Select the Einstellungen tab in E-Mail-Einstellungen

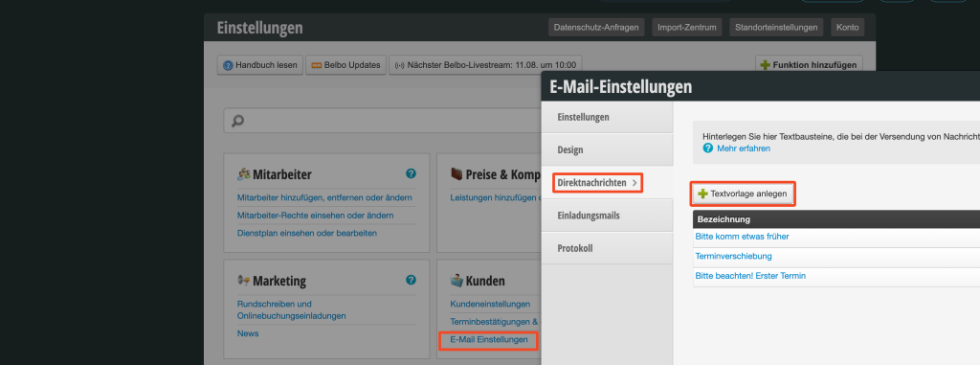607,117
